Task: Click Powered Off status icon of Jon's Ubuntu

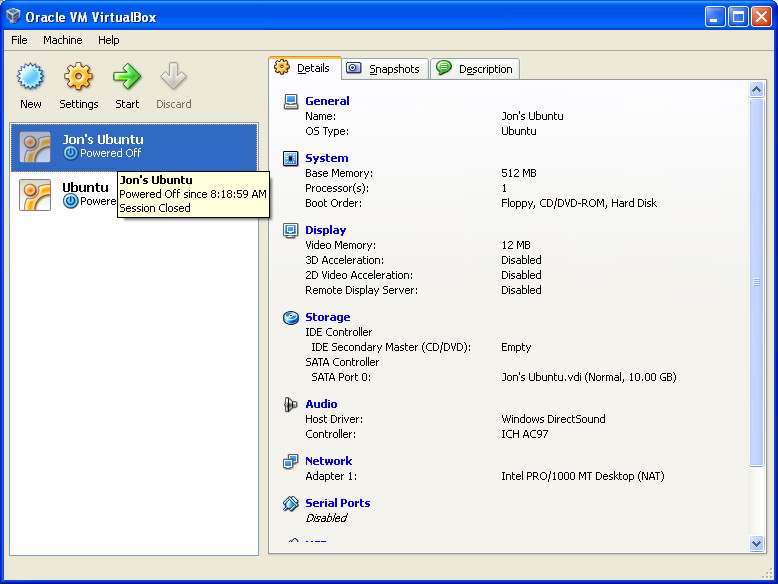Action: click(70, 153)
